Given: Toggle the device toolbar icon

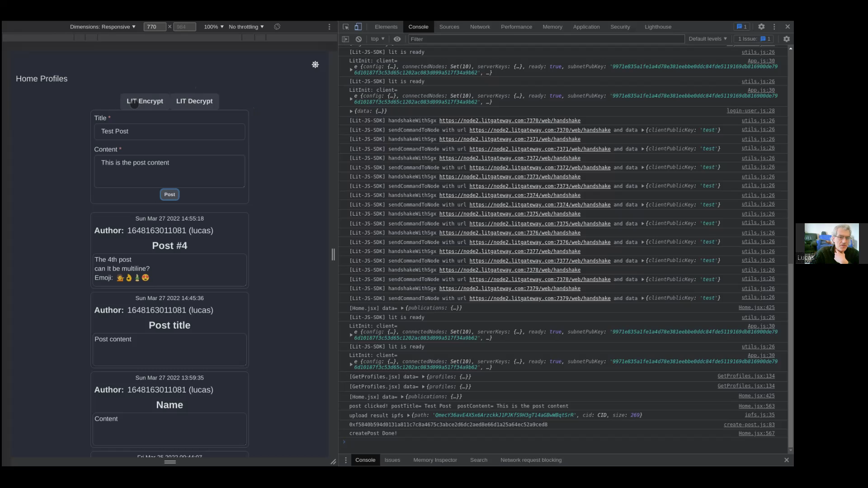Looking at the screenshot, I should 358,27.
